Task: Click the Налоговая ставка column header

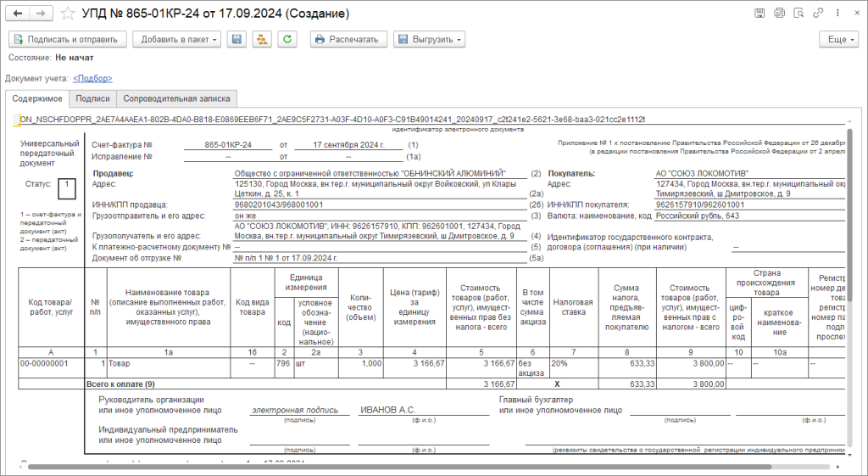Action: pyautogui.click(x=574, y=307)
